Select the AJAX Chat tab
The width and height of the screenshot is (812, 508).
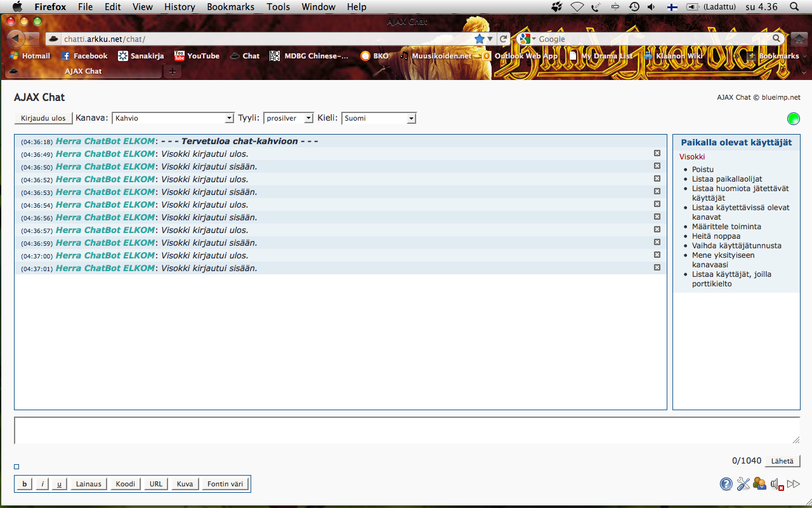coord(83,71)
